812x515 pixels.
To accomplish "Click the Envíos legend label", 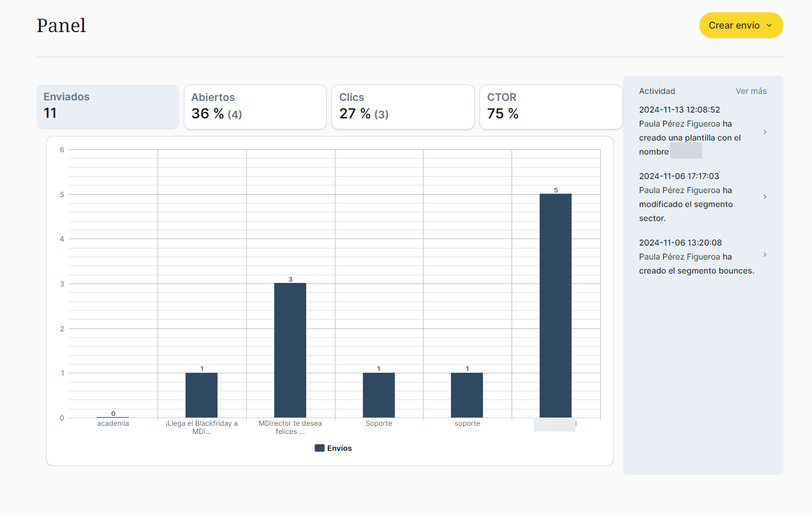I will click(x=339, y=449).
